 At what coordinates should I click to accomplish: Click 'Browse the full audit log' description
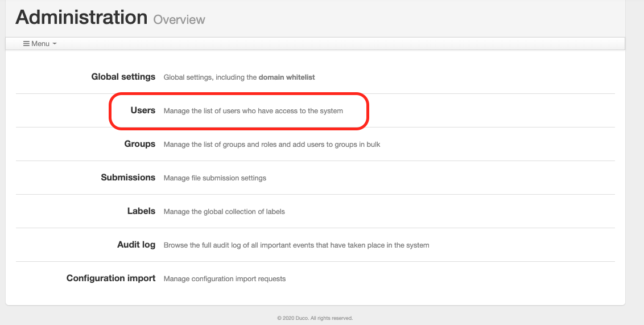[x=296, y=245]
